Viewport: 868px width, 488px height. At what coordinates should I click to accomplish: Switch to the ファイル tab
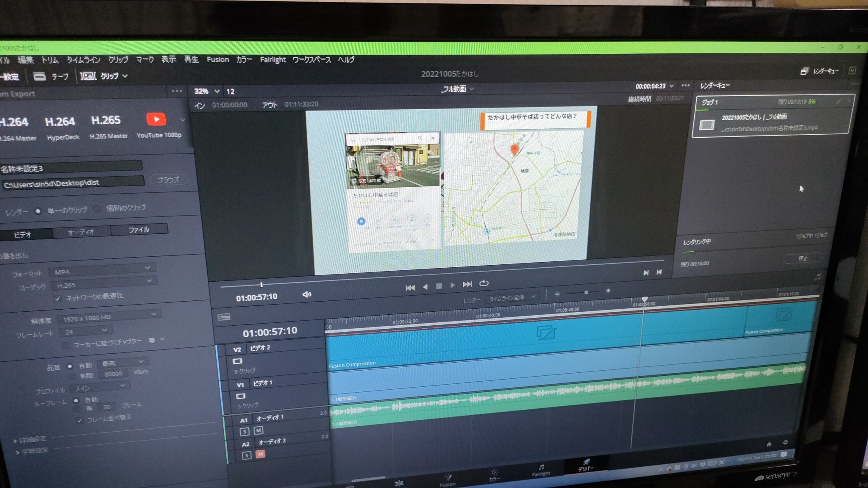coord(139,230)
